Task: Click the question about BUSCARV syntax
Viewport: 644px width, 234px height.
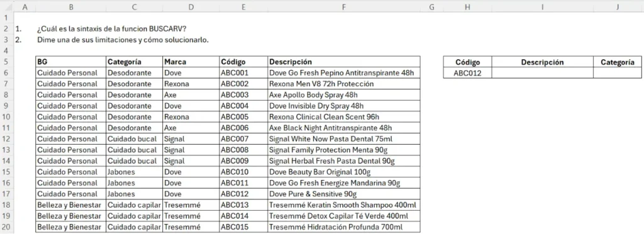Action: click(x=112, y=29)
